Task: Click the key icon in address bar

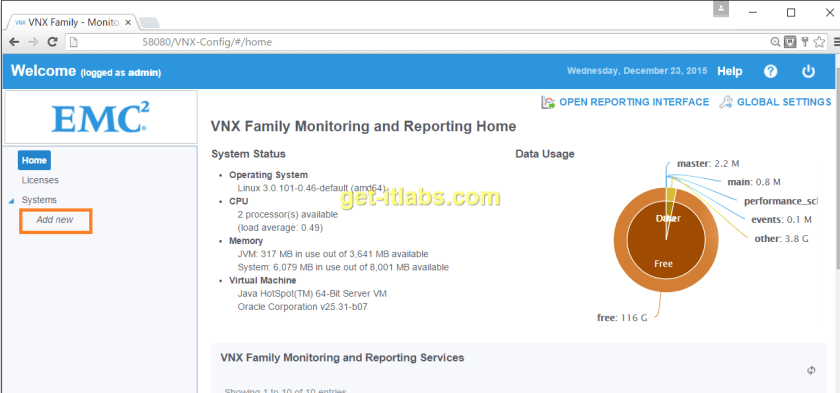Action: [805, 42]
